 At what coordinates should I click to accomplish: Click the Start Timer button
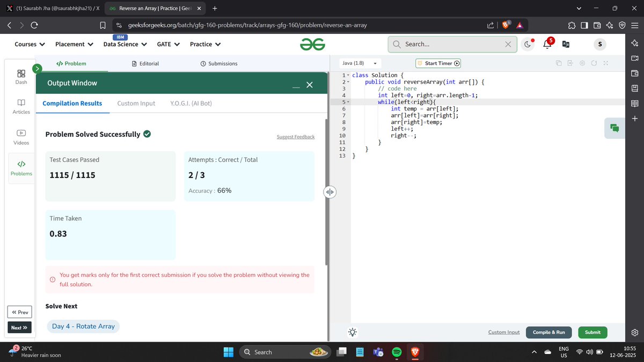(x=438, y=63)
